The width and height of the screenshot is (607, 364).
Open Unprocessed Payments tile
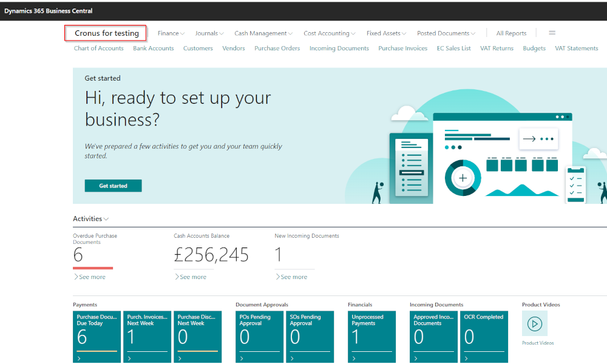point(371,337)
